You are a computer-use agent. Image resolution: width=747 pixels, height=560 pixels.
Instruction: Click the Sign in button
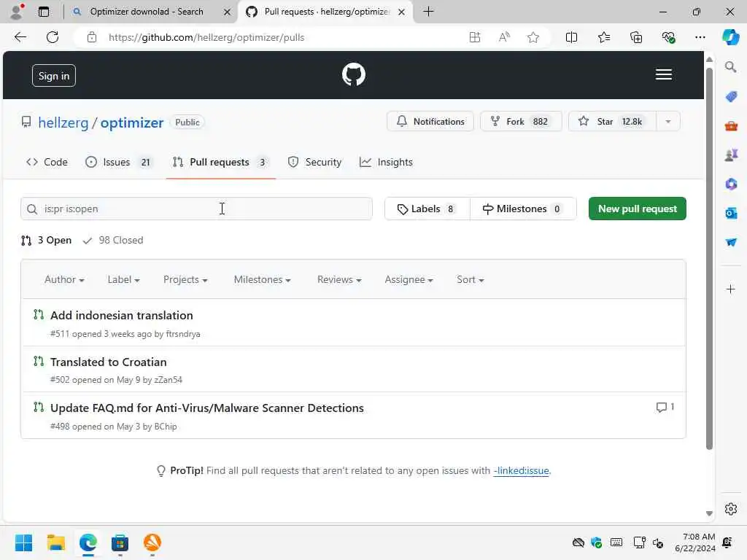[x=54, y=76]
